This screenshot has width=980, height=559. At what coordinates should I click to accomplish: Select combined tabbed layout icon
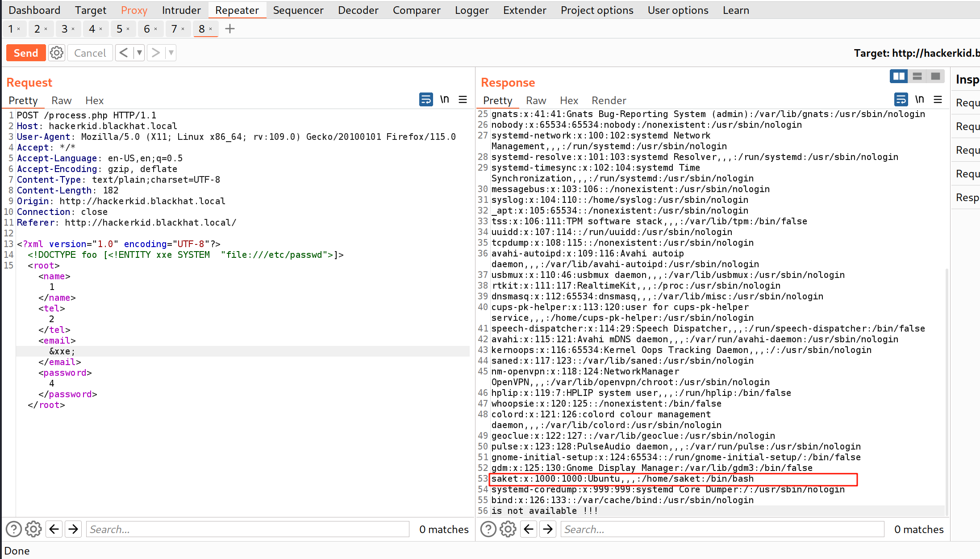(935, 76)
